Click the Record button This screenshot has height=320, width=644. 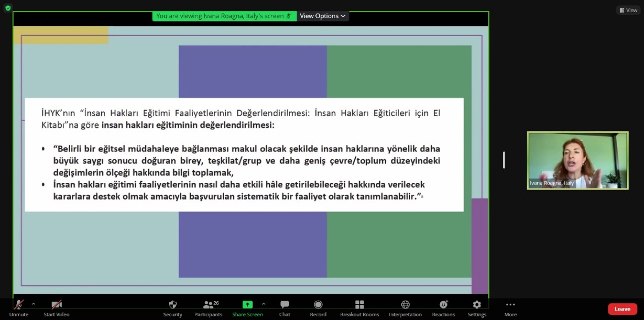(x=318, y=308)
